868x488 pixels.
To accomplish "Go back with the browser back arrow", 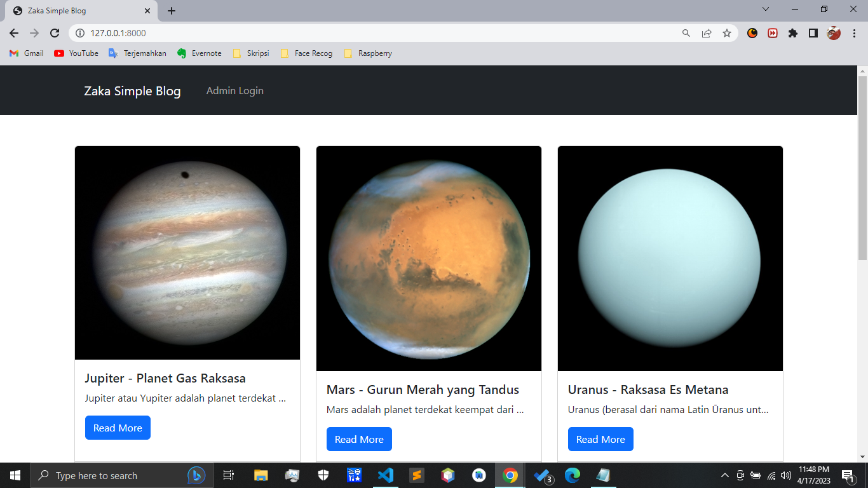I will 14,33.
